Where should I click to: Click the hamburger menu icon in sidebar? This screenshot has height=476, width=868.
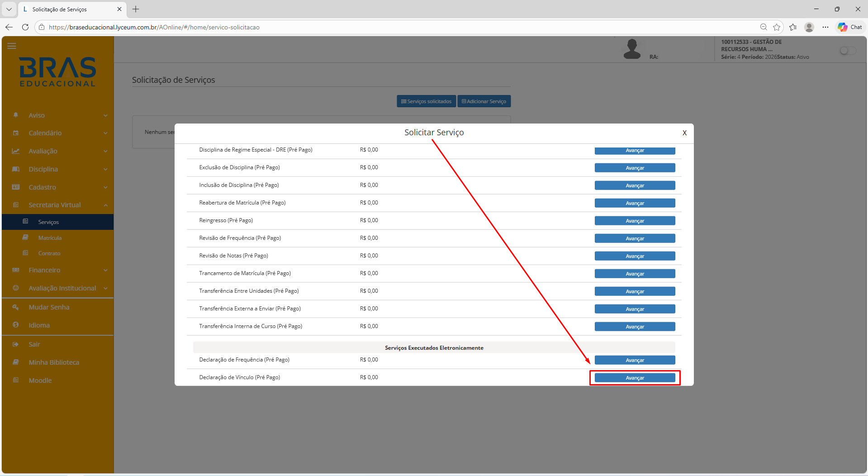click(12, 46)
